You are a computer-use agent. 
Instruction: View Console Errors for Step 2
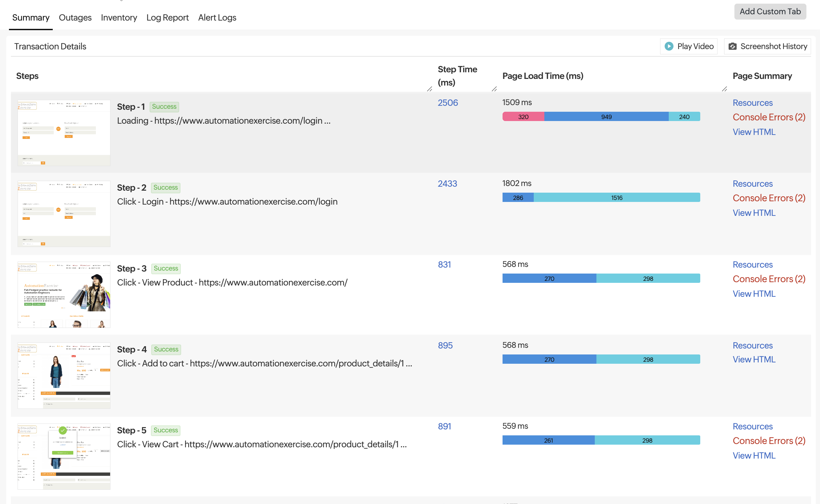tap(769, 198)
